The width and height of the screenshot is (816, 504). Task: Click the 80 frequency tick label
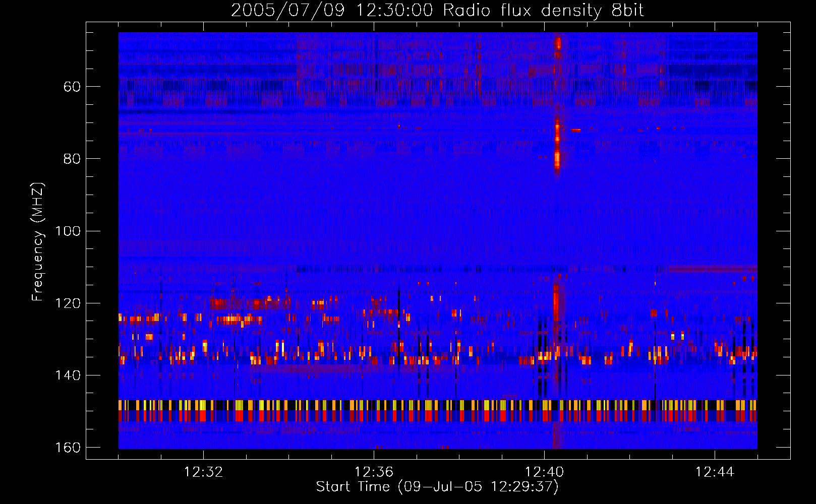pyautogui.click(x=72, y=159)
